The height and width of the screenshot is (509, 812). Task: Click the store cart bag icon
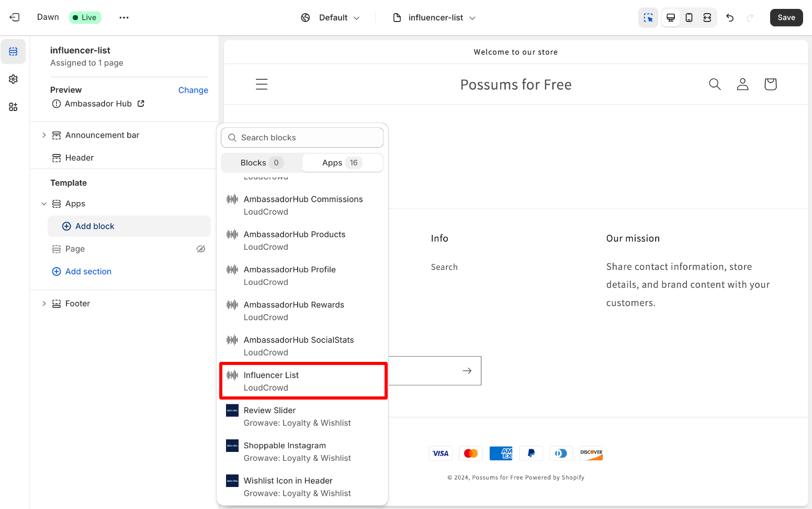coord(770,84)
